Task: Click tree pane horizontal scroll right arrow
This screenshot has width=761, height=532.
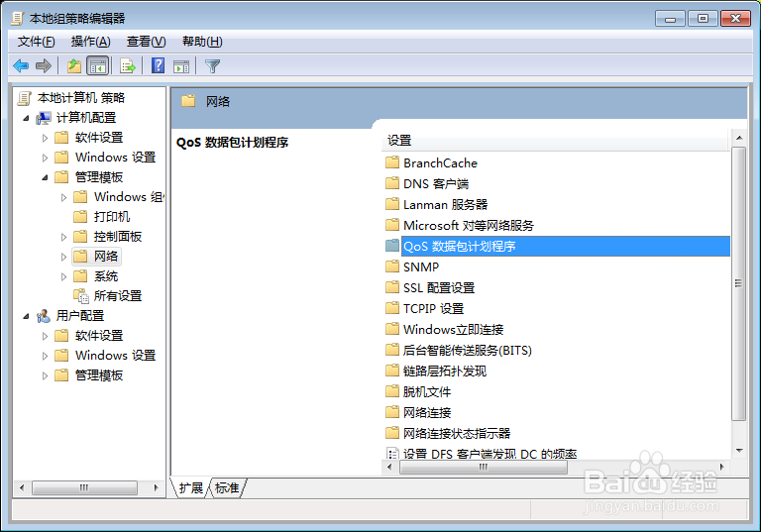Action: pyautogui.click(x=157, y=487)
